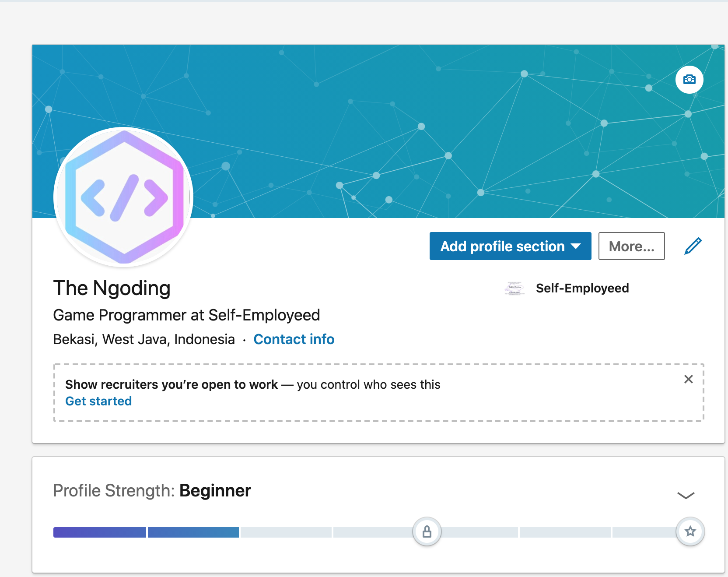Click the Self-Employeed company logo

(514, 288)
